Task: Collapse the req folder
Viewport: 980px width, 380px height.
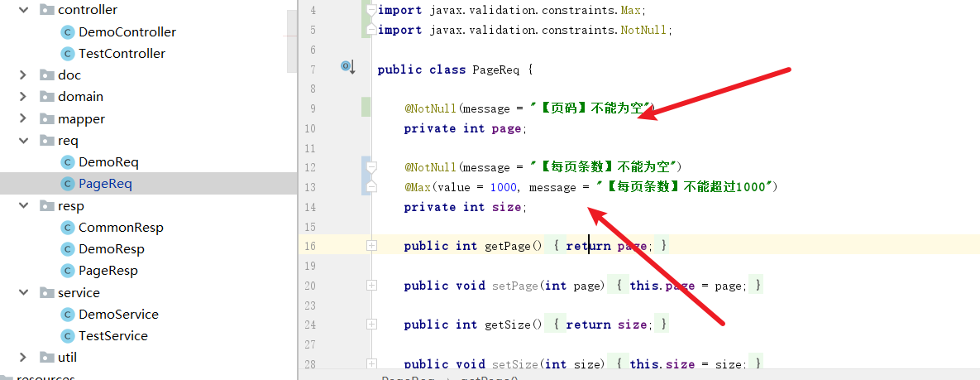Action: point(24,141)
